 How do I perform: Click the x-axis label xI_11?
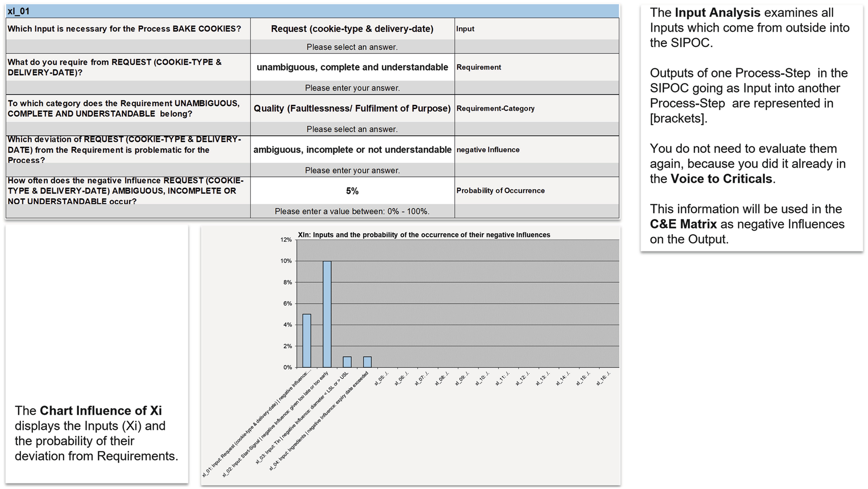tap(503, 378)
